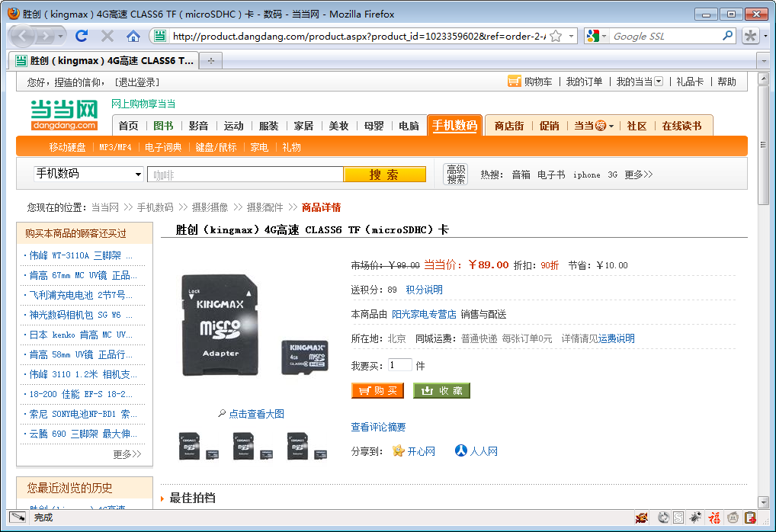Stop loading with the X toolbar icon
Screen dimensions: 776x532
point(107,36)
